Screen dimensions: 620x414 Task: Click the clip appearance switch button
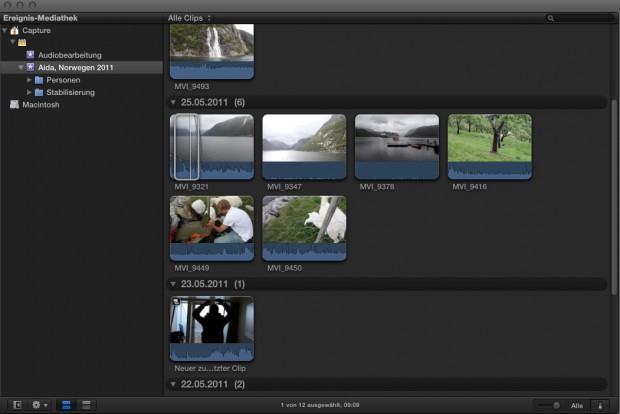coord(600,405)
